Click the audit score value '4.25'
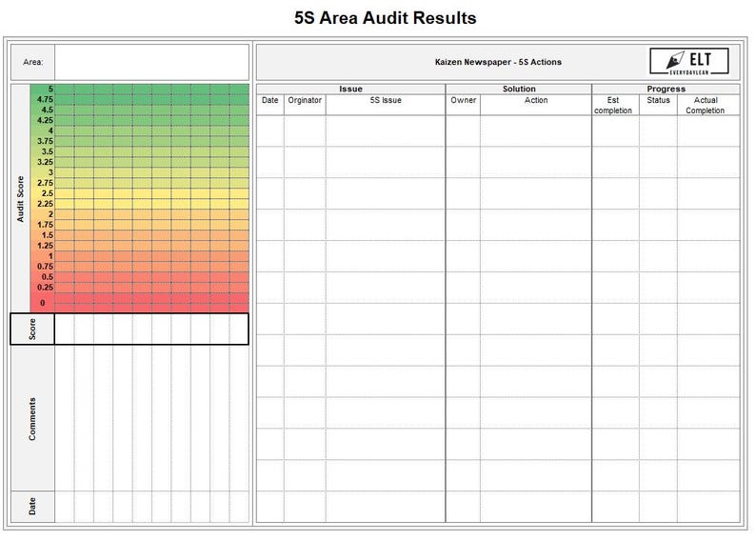Screen dimensions: 756x540 coord(46,120)
